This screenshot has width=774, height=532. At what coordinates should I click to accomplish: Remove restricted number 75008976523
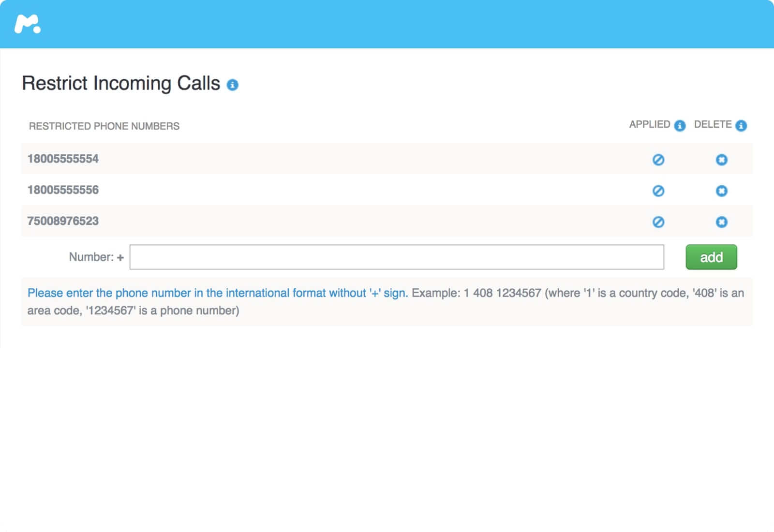(x=721, y=222)
